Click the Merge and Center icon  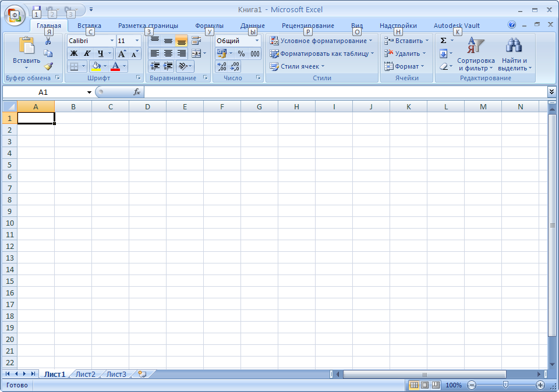pos(196,54)
